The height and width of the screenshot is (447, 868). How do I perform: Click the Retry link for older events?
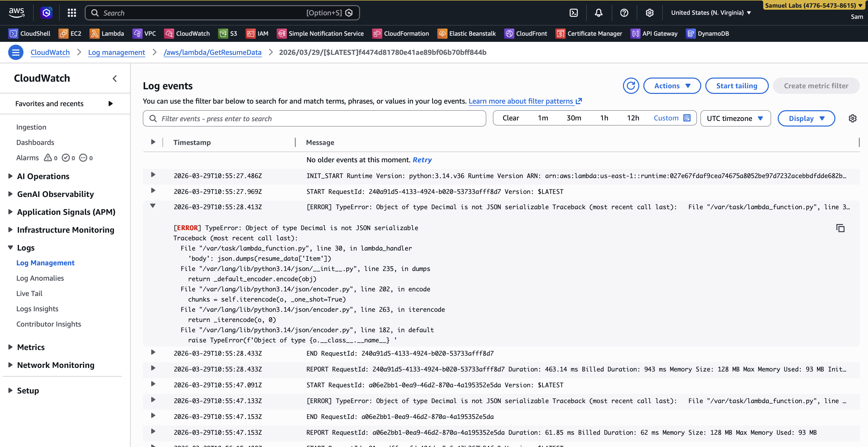(x=422, y=160)
